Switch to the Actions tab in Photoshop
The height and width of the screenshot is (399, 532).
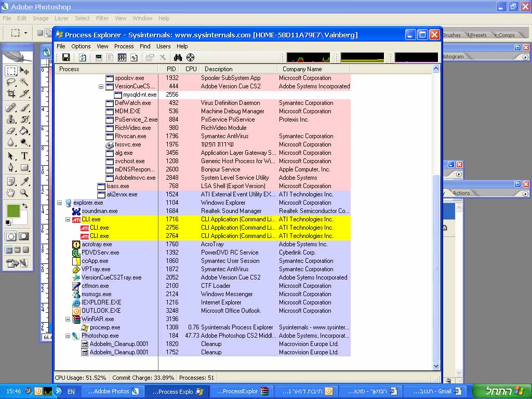click(x=461, y=193)
